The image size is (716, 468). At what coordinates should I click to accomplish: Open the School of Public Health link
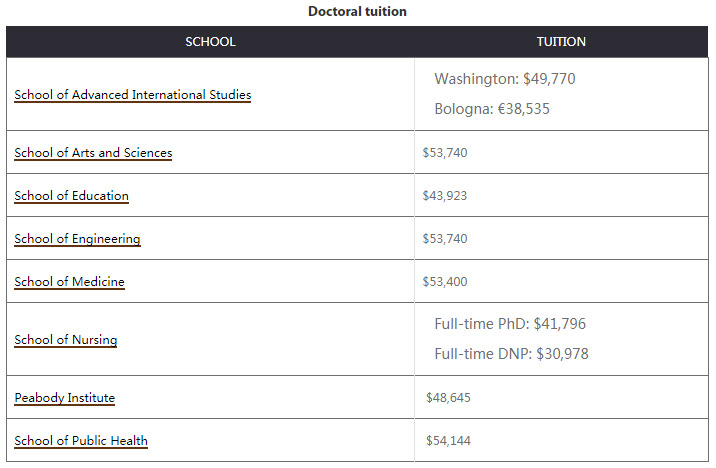click(x=81, y=441)
